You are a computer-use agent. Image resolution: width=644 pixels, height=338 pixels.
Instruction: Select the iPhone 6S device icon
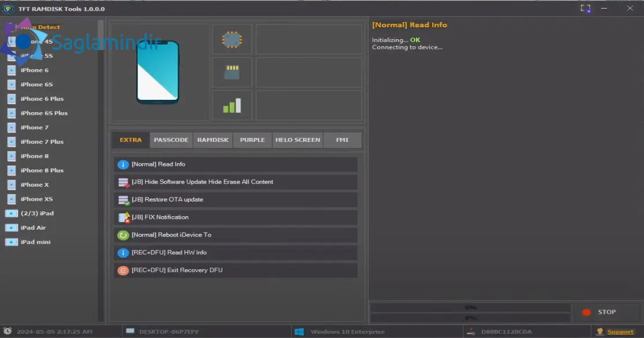tap(11, 85)
